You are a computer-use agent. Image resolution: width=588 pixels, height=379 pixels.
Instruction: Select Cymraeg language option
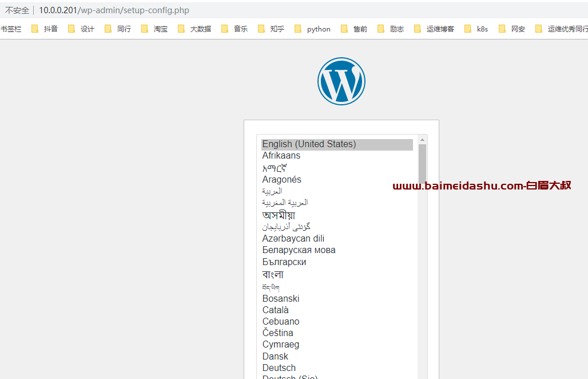337,345
